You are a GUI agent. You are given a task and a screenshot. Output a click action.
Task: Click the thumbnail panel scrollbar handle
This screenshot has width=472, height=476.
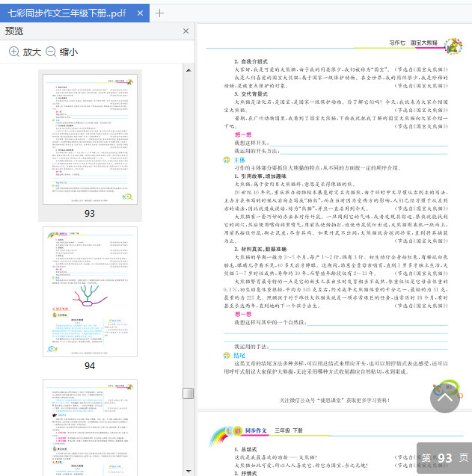pos(189,393)
